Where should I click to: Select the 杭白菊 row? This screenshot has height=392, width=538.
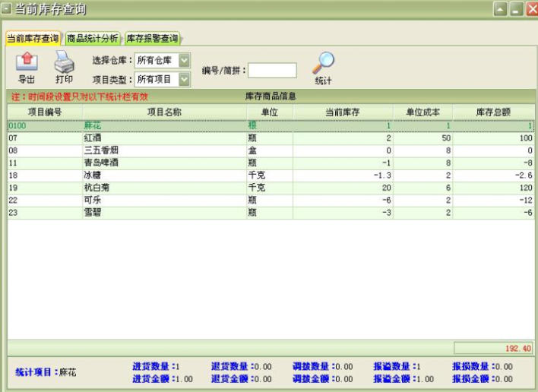tap(271, 188)
